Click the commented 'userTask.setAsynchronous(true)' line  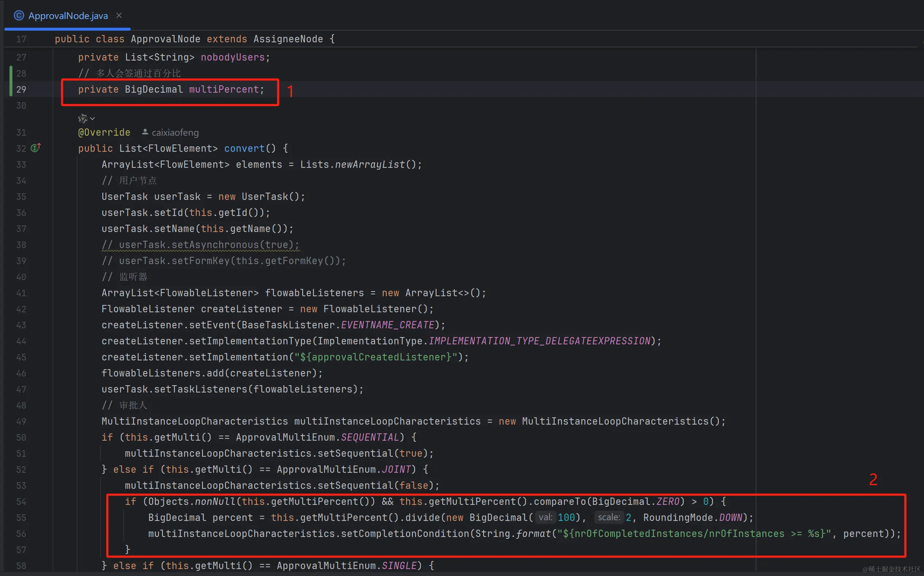[x=200, y=245]
